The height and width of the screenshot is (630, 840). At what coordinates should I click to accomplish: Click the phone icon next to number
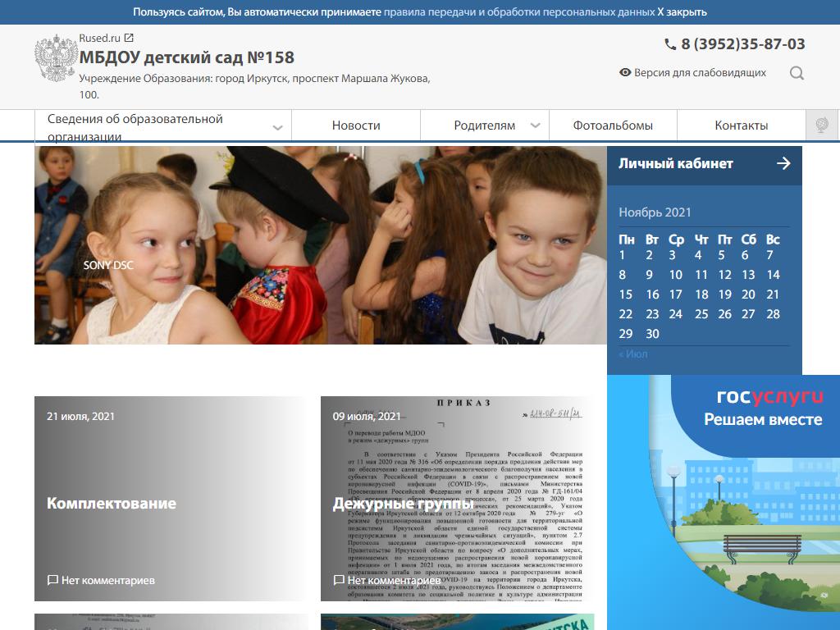670,44
